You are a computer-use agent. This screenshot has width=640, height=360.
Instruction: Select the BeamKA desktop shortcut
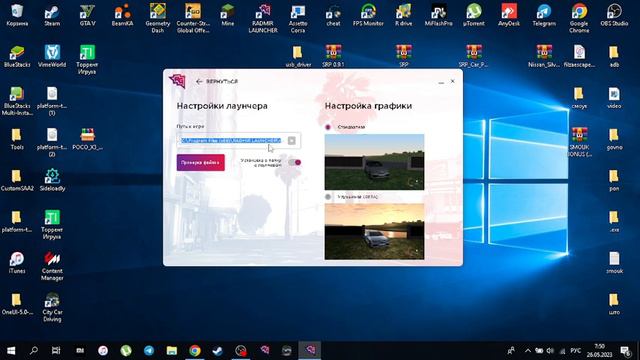click(122, 15)
